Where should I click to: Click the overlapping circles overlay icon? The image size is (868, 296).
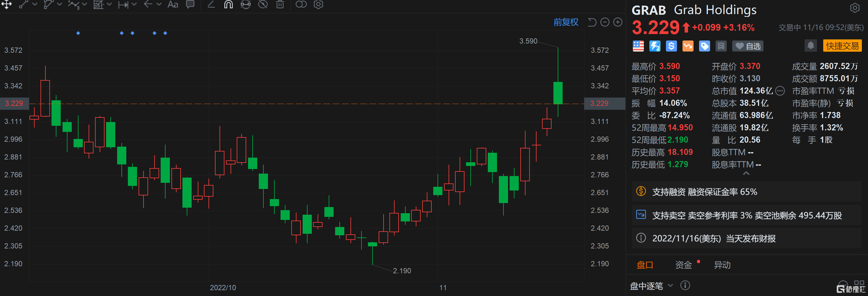301,4
